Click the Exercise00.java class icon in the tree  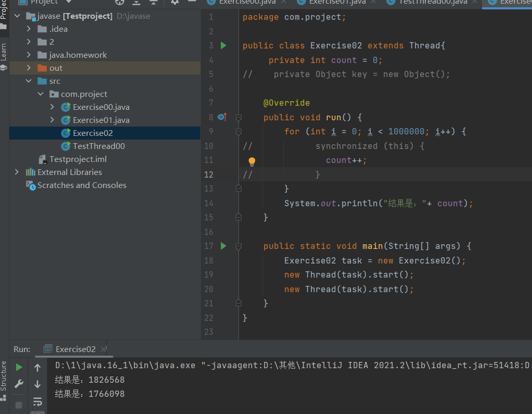tap(66, 107)
